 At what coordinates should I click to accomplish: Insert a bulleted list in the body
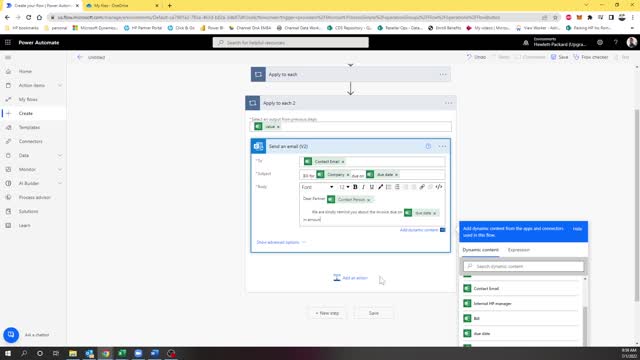click(x=389, y=187)
